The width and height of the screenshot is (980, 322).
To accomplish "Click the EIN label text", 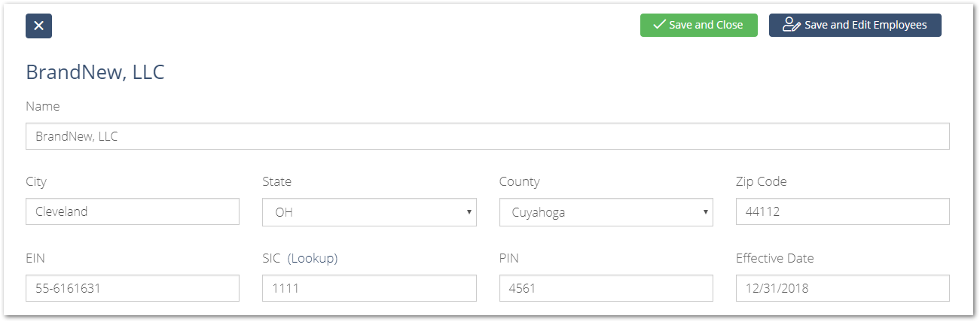I will pyautogui.click(x=35, y=258).
